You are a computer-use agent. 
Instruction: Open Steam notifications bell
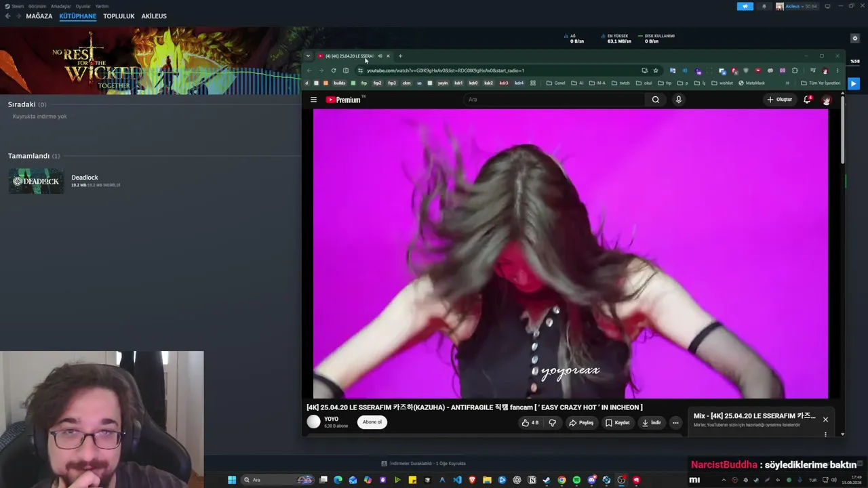[764, 6]
